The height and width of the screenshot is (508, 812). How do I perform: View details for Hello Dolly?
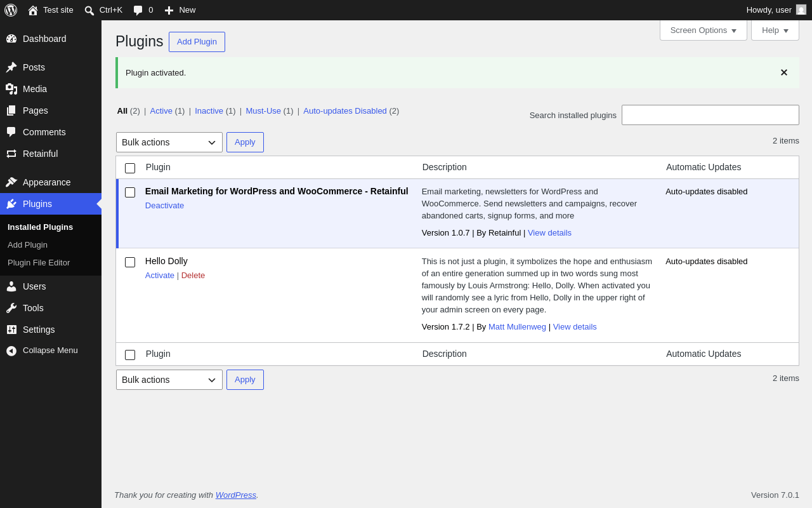[x=575, y=327]
